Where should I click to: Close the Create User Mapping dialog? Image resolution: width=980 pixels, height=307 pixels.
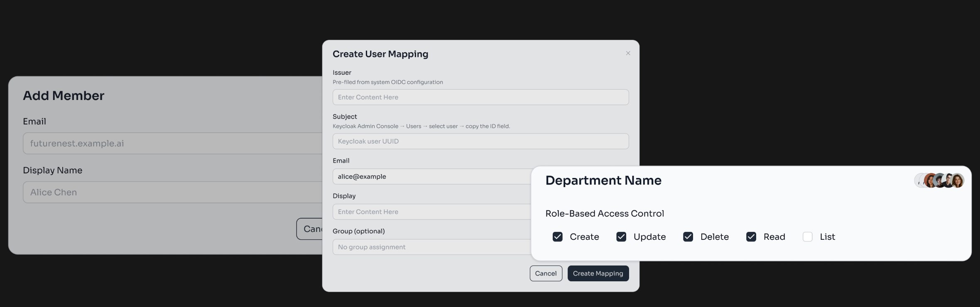click(628, 53)
